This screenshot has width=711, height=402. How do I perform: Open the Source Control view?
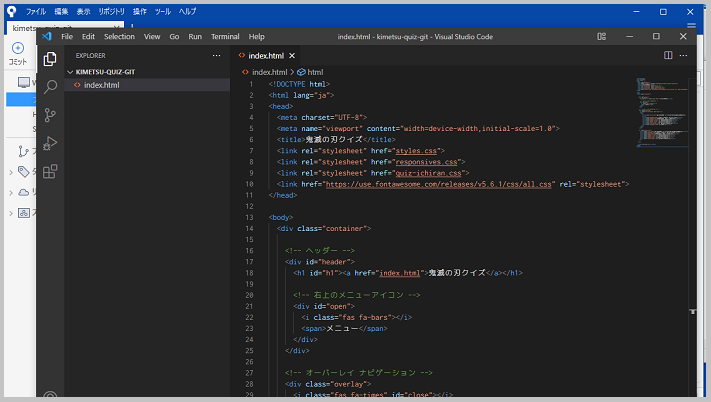coord(50,115)
